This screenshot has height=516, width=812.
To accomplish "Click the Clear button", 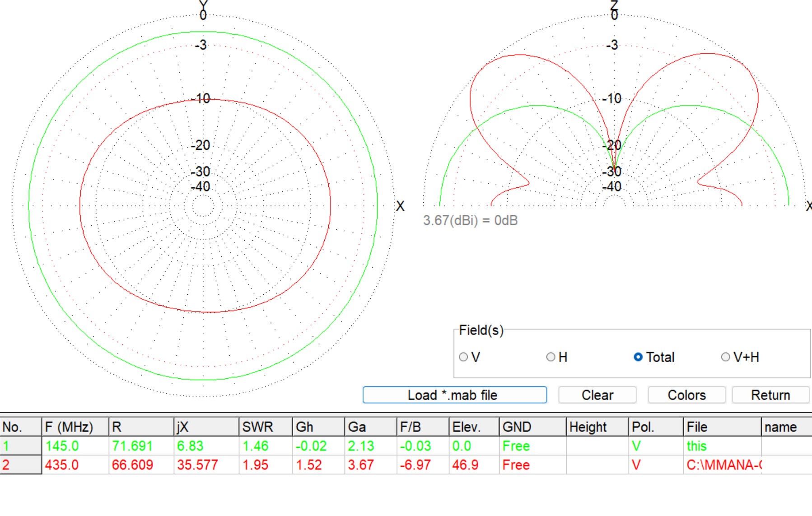I will (x=597, y=395).
